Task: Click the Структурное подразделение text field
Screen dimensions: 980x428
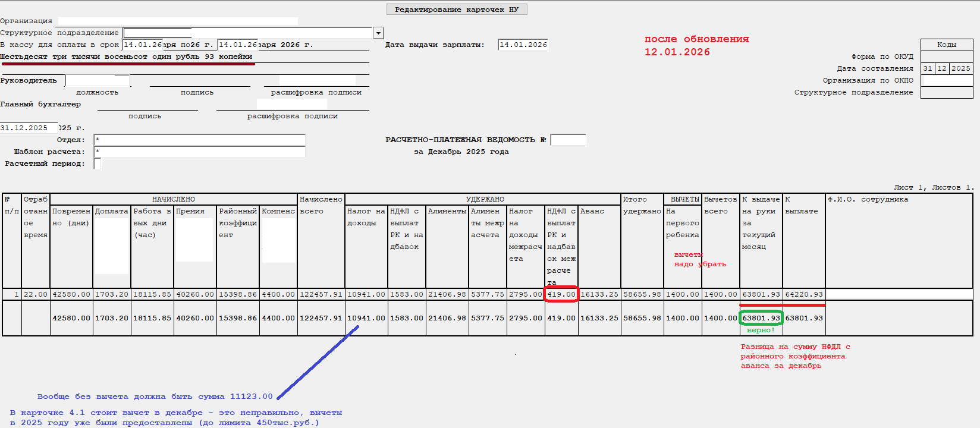Action: [248, 33]
